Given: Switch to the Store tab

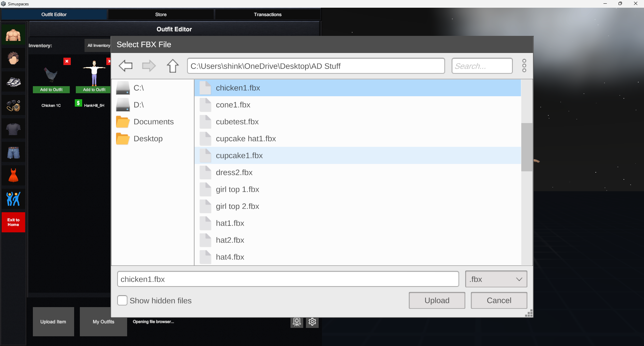Looking at the screenshot, I should tap(161, 14).
